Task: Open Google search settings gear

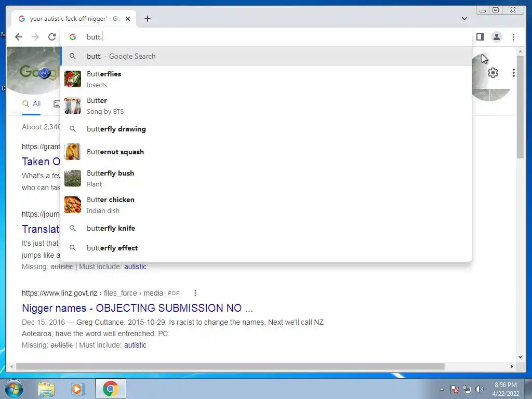Action: coord(493,73)
